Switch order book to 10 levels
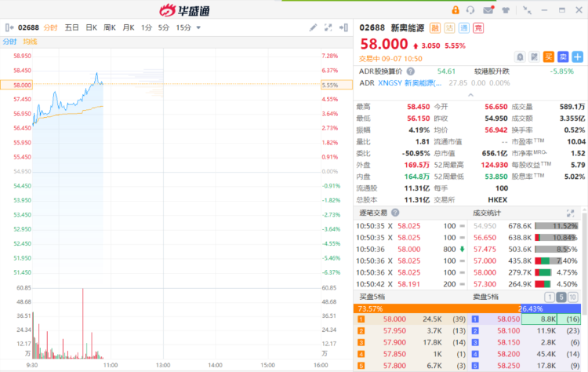The height and width of the screenshot is (372, 588). [x=574, y=297]
